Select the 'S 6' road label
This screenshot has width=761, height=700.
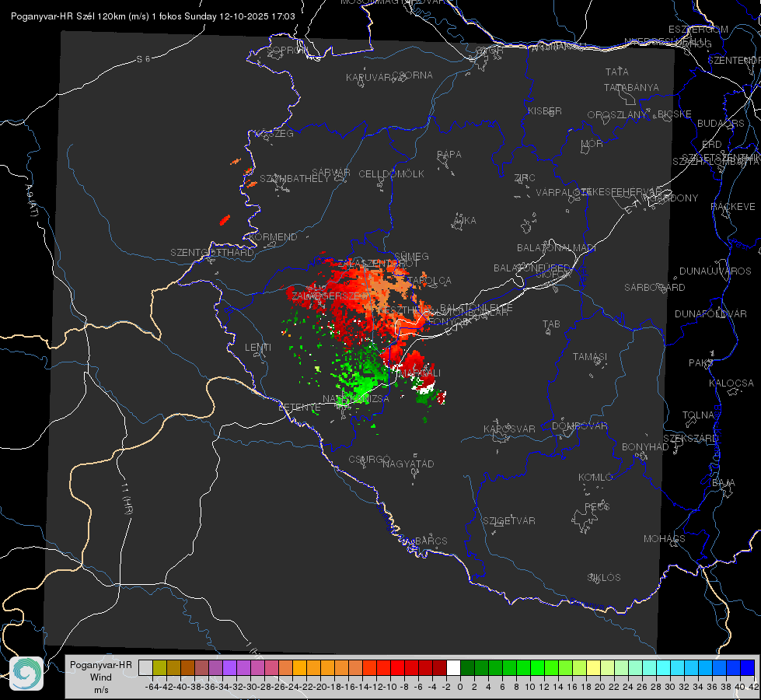pyautogui.click(x=143, y=59)
